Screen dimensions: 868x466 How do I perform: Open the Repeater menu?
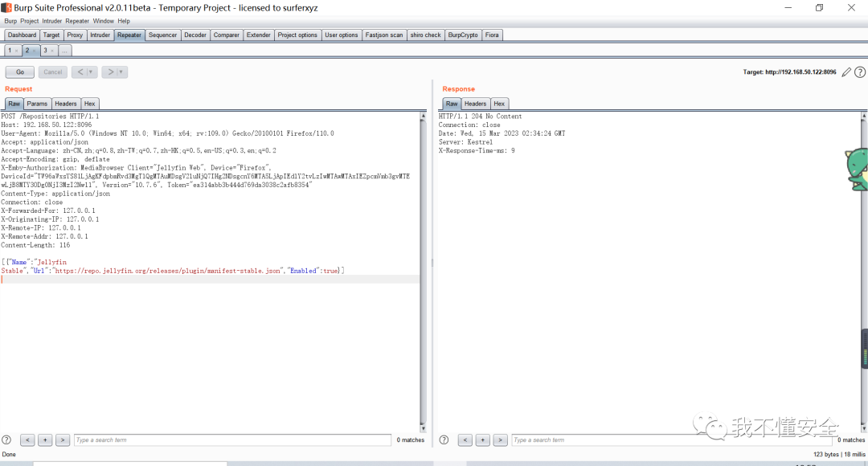tap(77, 21)
